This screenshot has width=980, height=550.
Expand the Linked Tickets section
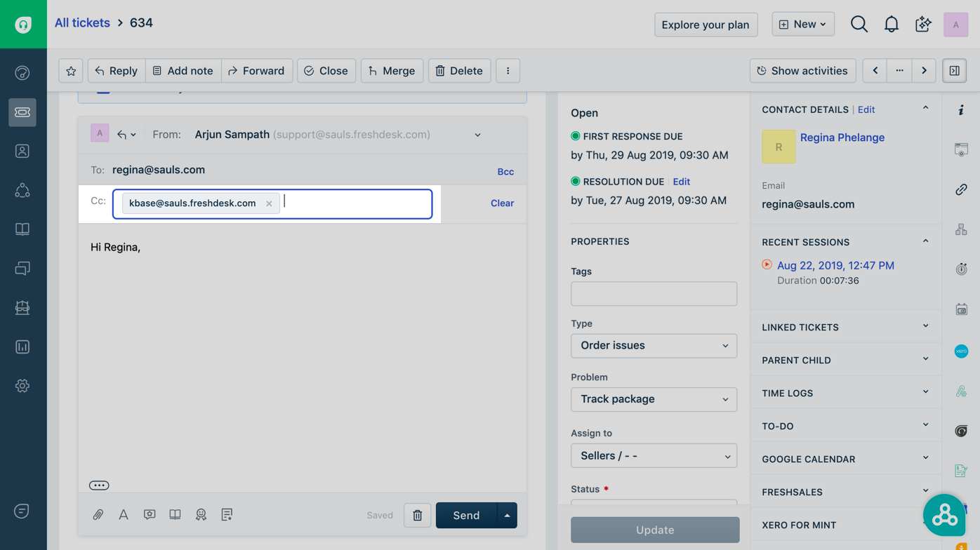(845, 327)
